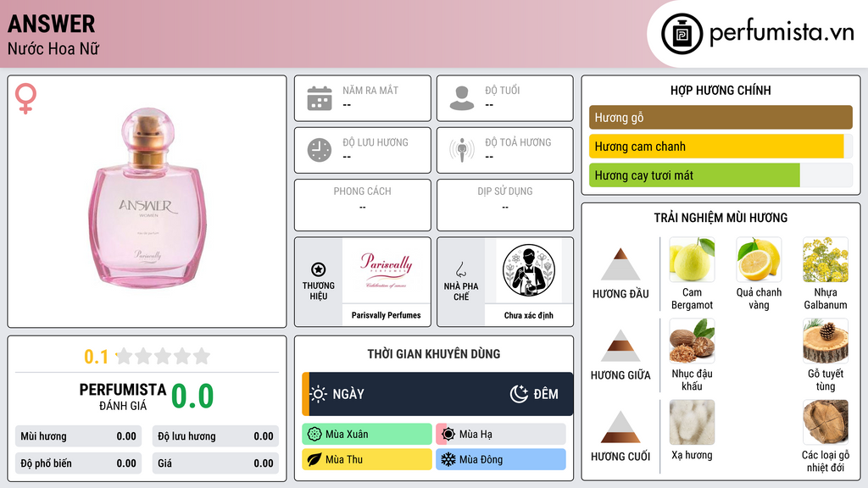868x488 pixels.
Task: Click the flower icon for Mùa Xuân
Action: coord(314,435)
